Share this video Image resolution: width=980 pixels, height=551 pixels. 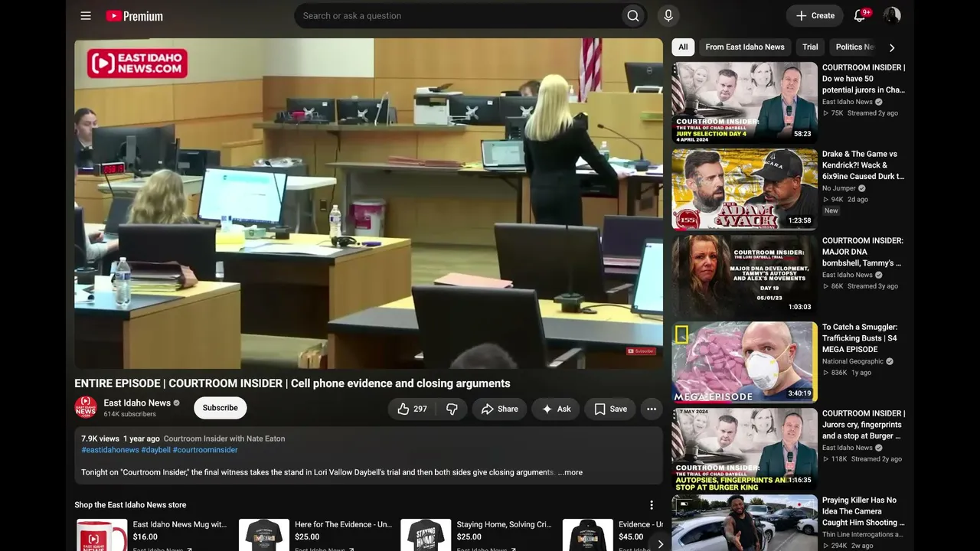pyautogui.click(x=499, y=409)
